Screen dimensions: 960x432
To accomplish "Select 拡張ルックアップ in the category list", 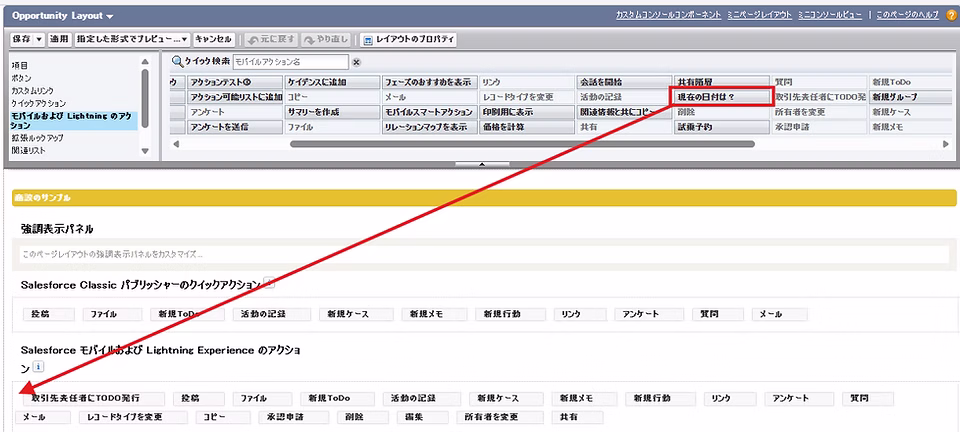I will (x=37, y=138).
